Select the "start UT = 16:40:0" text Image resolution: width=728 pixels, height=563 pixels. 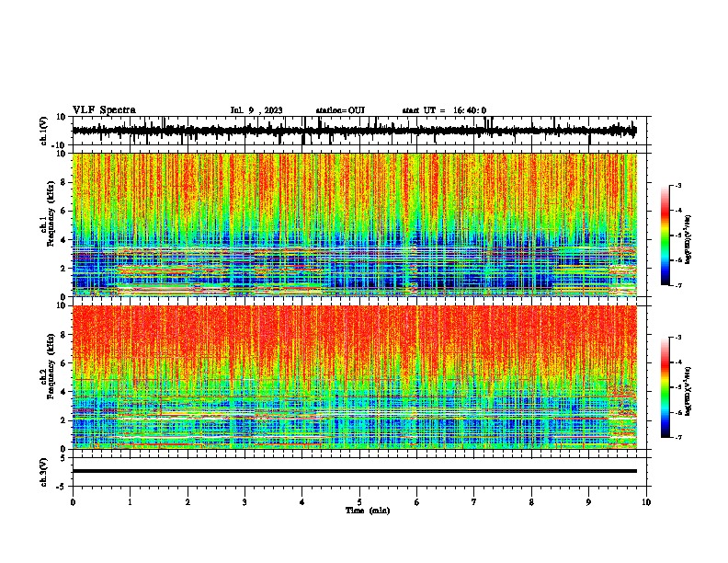pyautogui.click(x=444, y=110)
